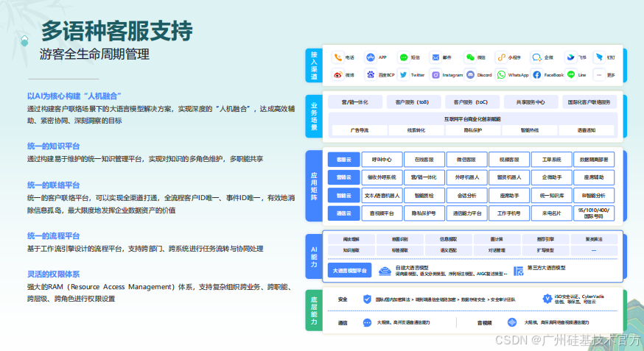Viewport: 644px width, 351px height.
Task: Click the blue shield icon next to 安全
Action: coord(367,299)
